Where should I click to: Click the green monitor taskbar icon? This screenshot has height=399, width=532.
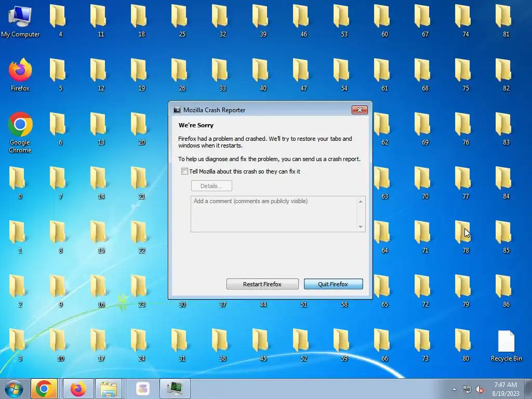click(x=175, y=389)
